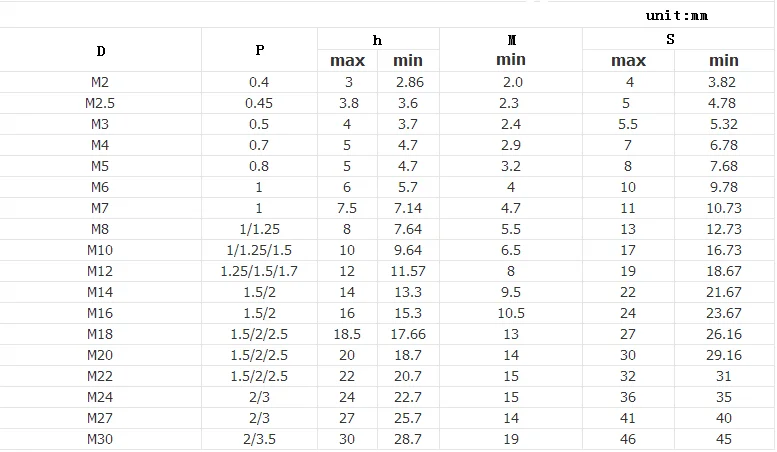Select the 11.57 h min cell

pyautogui.click(x=409, y=271)
